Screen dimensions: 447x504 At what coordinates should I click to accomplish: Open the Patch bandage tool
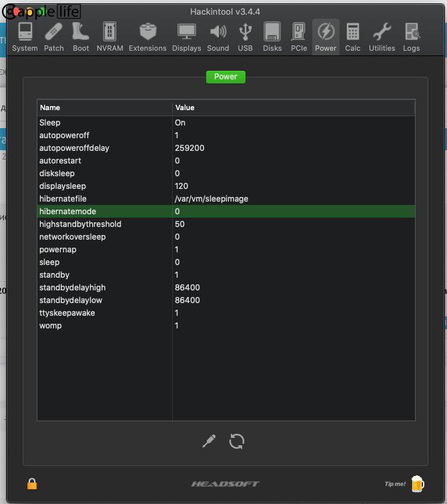point(53,37)
